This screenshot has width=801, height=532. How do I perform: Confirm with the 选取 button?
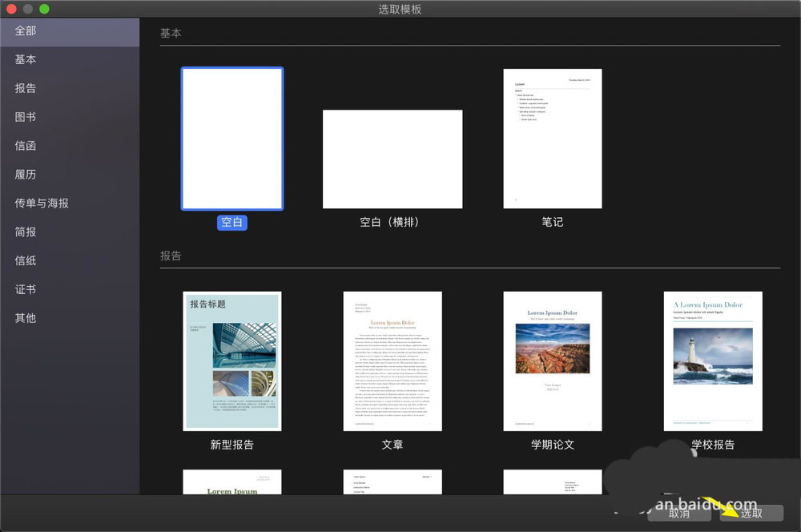pos(750,513)
